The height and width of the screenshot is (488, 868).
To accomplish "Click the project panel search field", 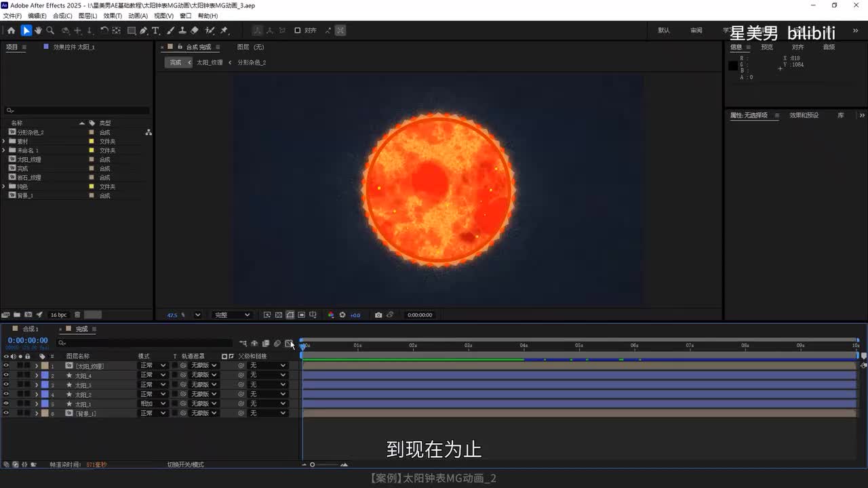I will click(x=77, y=110).
